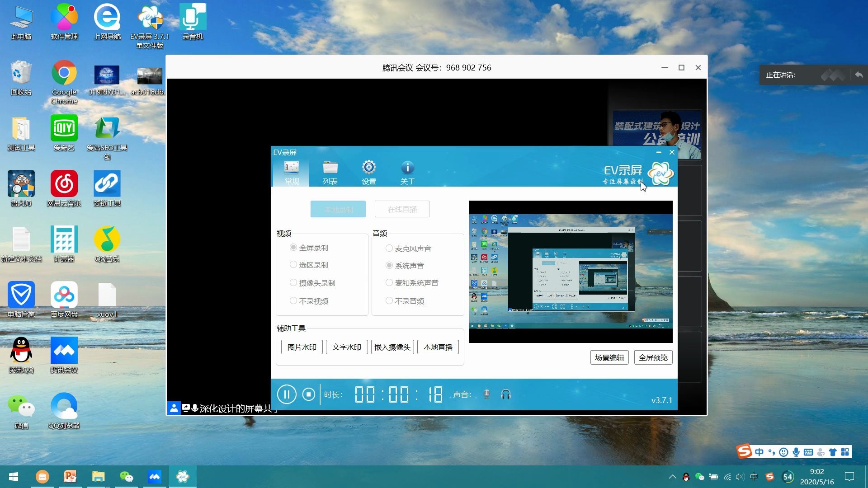Toggle the microphone sound icon
Screen dimensions: 868x488
coord(486,394)
